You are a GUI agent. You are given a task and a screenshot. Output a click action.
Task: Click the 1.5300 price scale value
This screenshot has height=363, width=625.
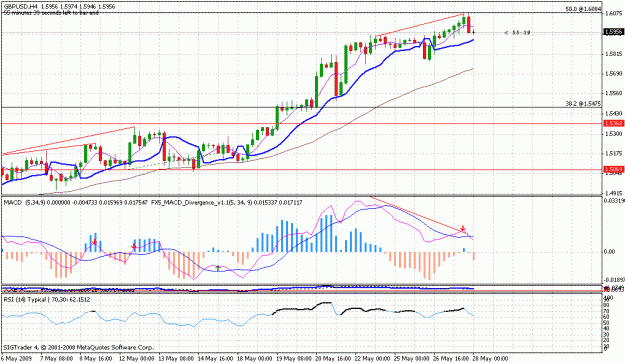tap(613, 133)
